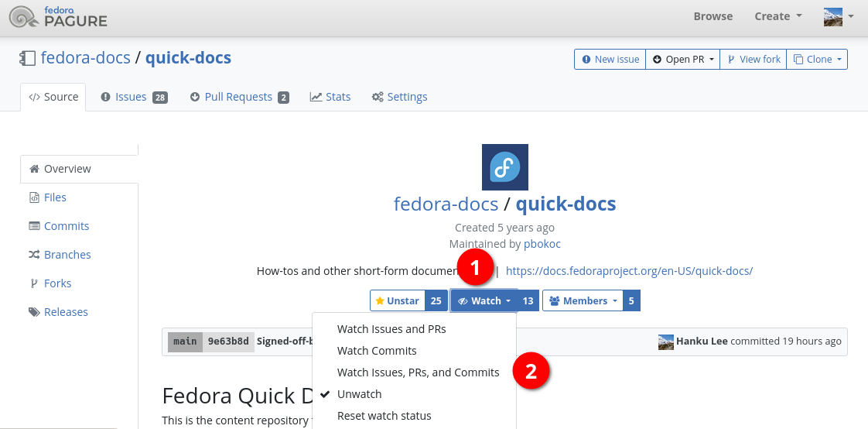Click View fork button

[x=753, y=60]
